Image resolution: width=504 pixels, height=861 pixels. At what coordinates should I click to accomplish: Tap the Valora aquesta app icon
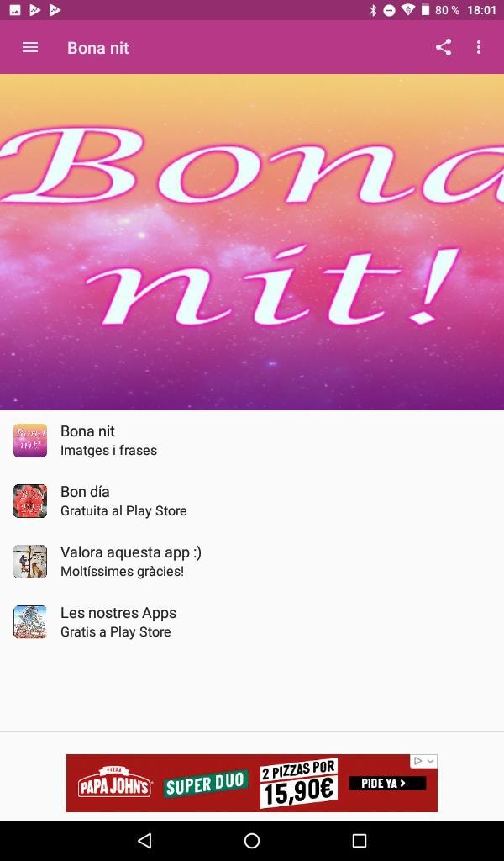point(30,561)
